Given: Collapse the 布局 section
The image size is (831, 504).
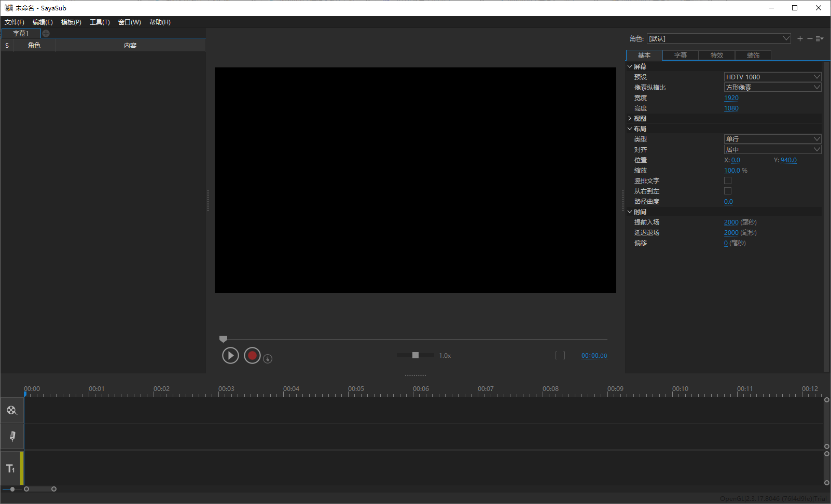Looking at the screenshot, I should pos(630,129).
